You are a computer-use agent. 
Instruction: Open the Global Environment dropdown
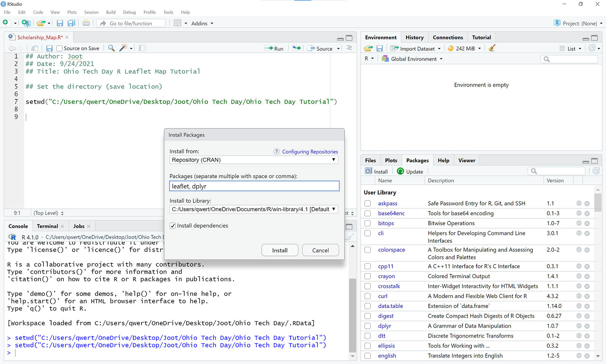click(412, 59)
